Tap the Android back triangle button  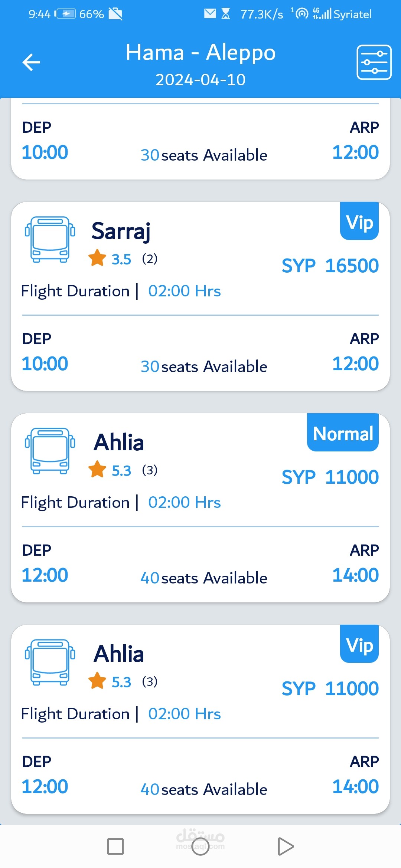(x=286, y=846)
